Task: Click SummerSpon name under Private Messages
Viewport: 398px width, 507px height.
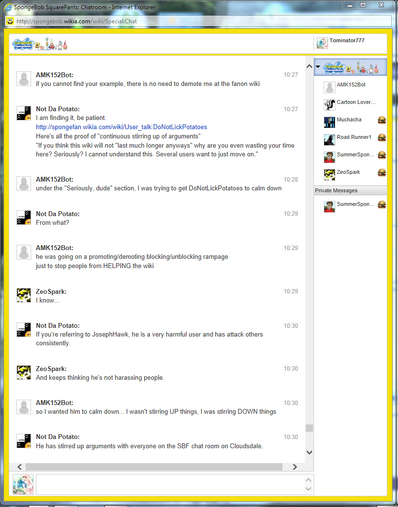Action: tap(355, 204)
